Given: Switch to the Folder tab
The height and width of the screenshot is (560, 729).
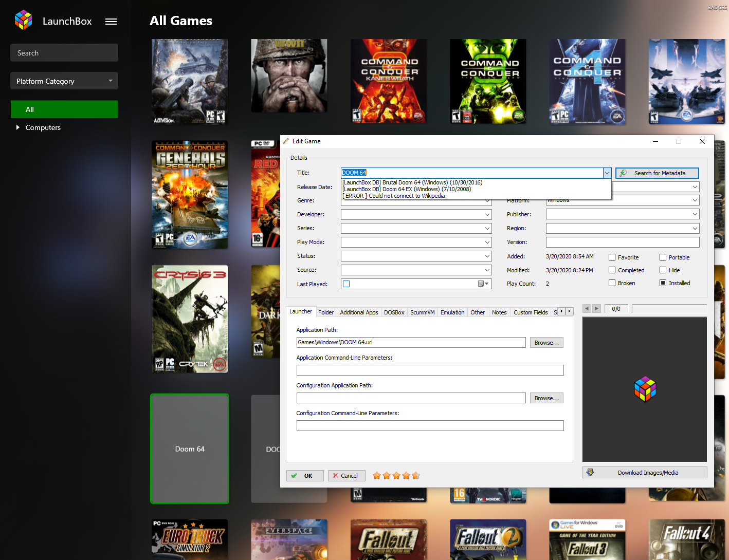Looking at the screenshot, I should coord(326,312).
